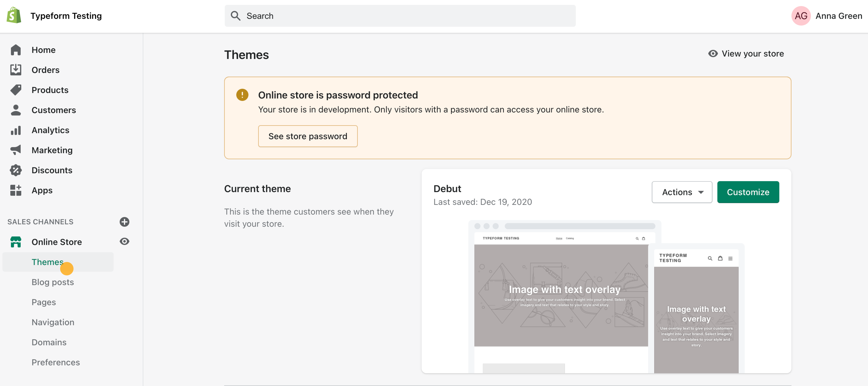Screen dimensions: 868x386
Task: Click the search magnifier icon
Action: coord(235,16)
